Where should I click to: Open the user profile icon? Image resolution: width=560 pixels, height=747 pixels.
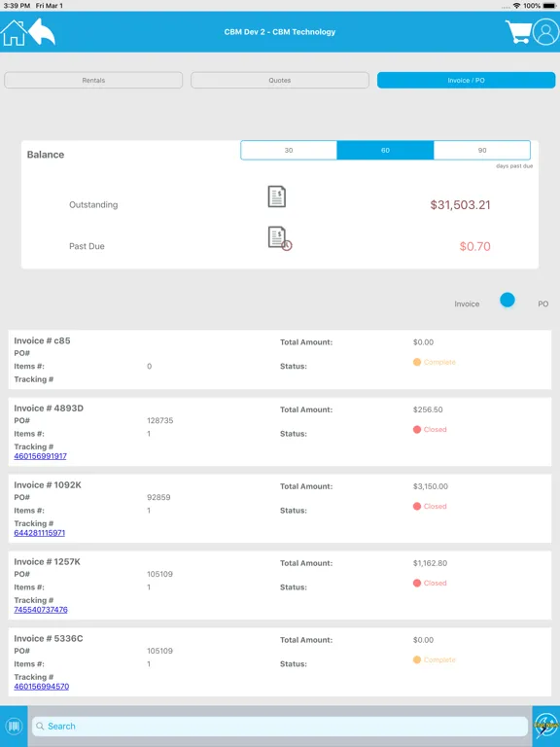[545, 32]
